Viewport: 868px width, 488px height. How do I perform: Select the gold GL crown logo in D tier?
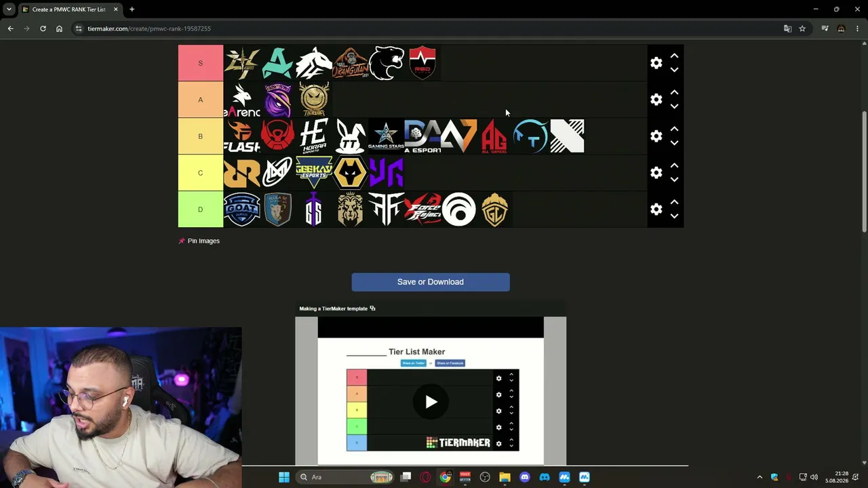[495, 209]
